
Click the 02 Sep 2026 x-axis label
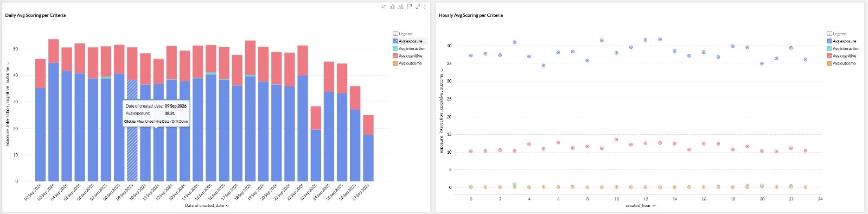[33, 192]
